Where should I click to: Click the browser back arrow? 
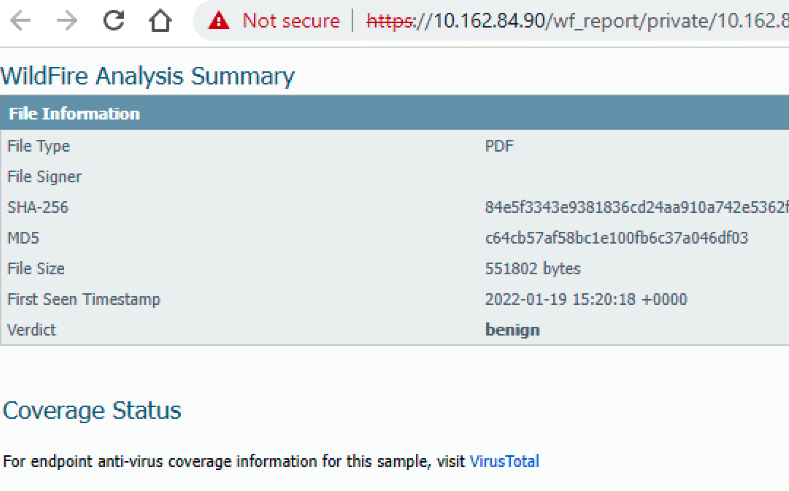pos(20,21)
